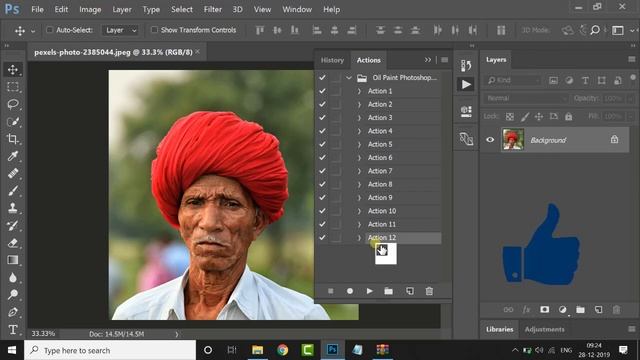Select the Move tool

pos(13,69)
